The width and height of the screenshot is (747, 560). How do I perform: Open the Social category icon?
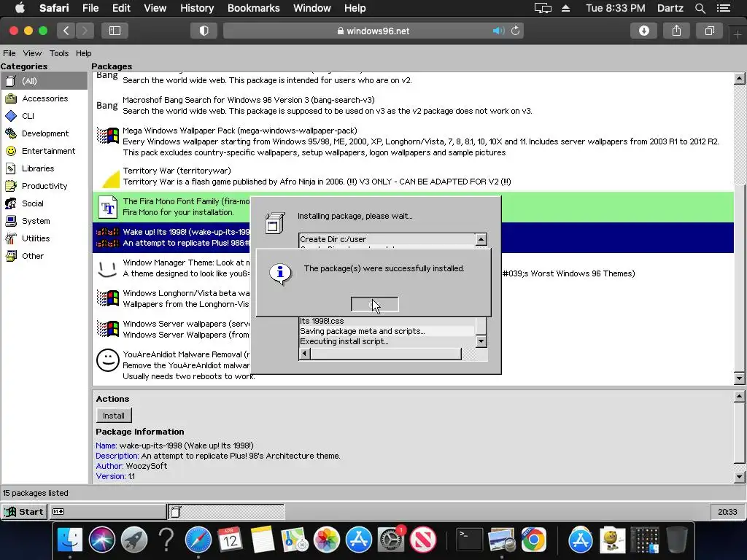tap(11, 203)
